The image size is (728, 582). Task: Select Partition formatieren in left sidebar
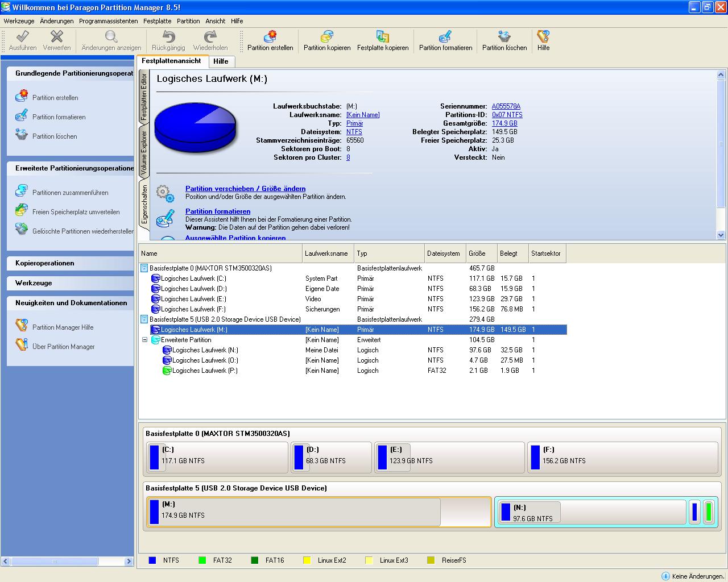[59, 117]
